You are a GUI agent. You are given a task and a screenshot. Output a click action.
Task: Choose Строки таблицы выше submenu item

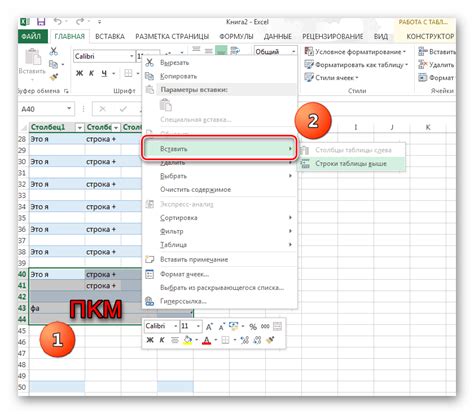tap(352, 164)
